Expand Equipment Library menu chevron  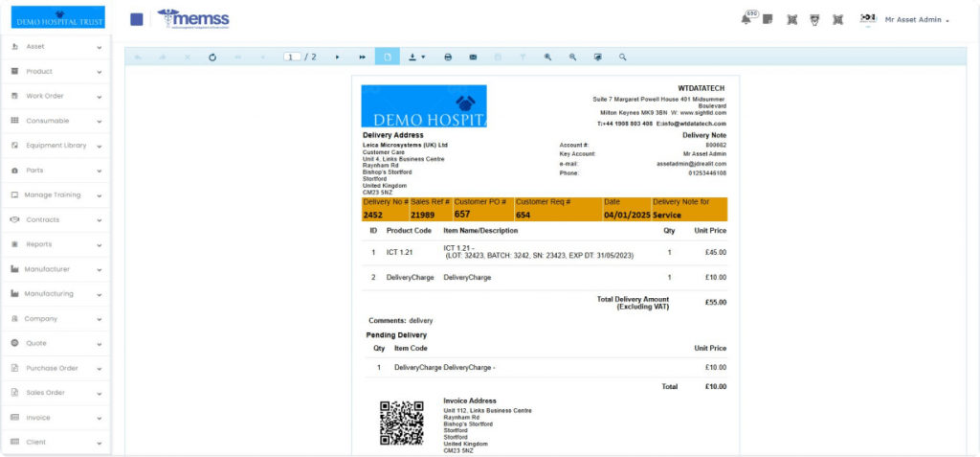tap(99, 146)
